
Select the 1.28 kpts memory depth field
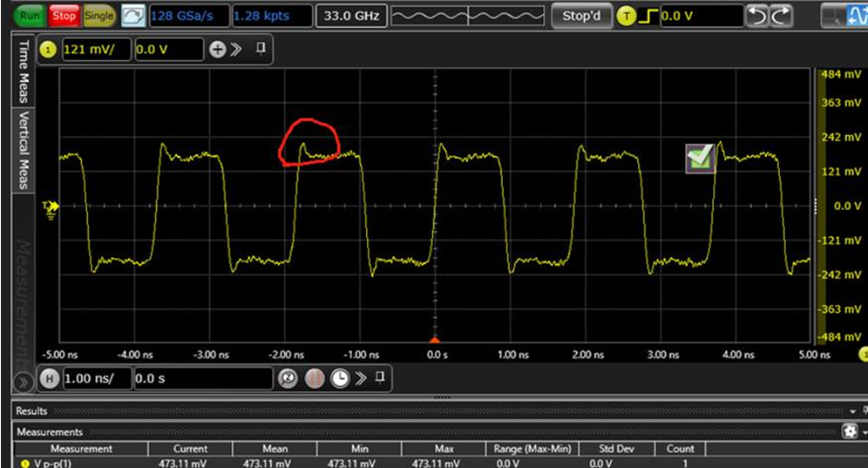[x=272, y=16]
